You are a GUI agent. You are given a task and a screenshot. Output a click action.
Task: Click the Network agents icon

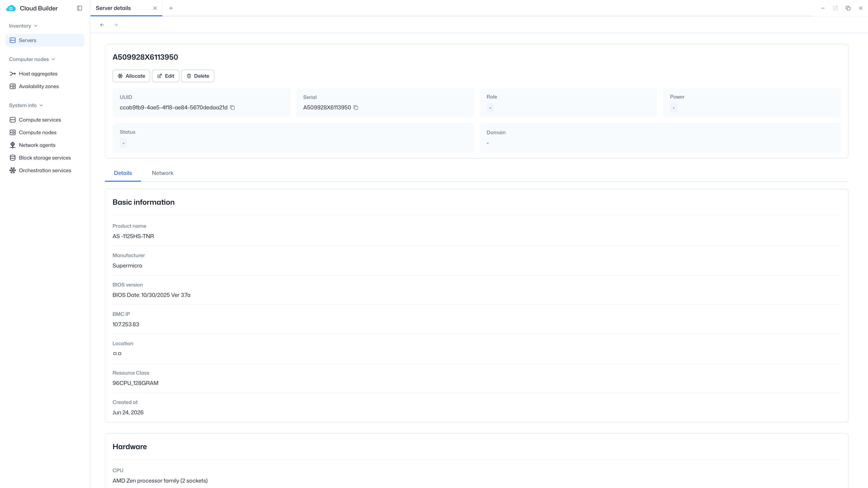click(12, 145)
